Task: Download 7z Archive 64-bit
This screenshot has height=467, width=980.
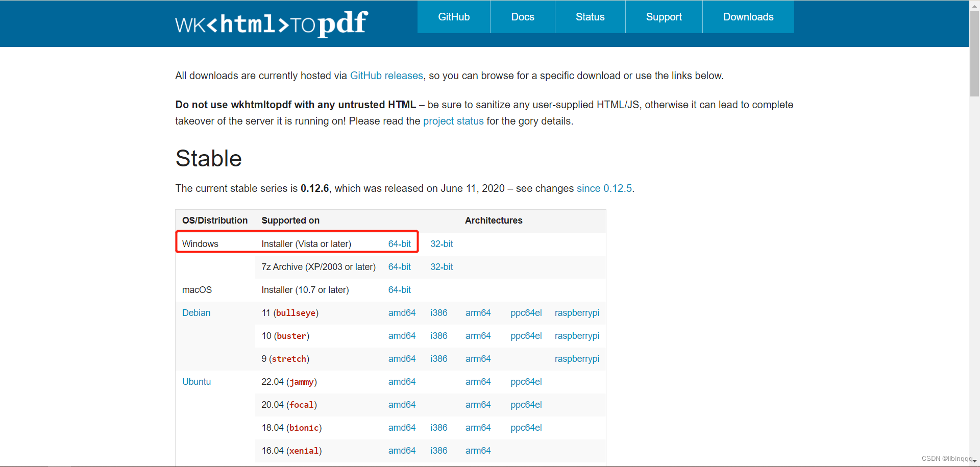Action: (x=399, y=267)
